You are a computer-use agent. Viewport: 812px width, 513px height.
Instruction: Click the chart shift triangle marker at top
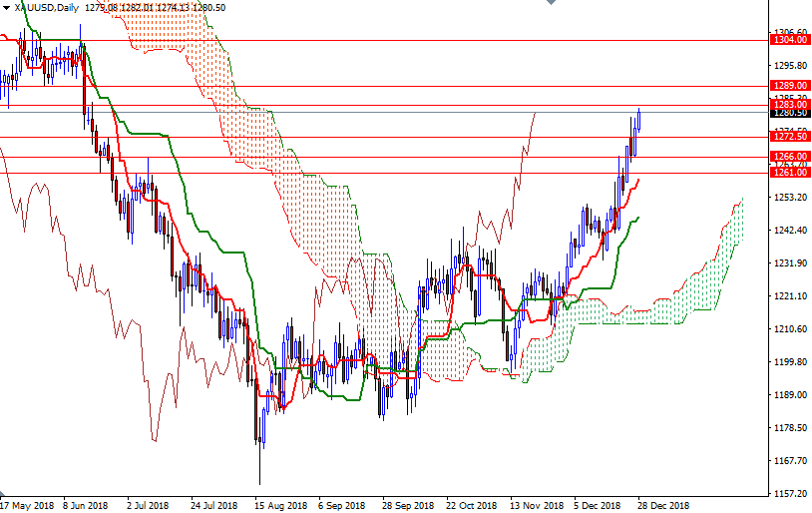[552, 3]
